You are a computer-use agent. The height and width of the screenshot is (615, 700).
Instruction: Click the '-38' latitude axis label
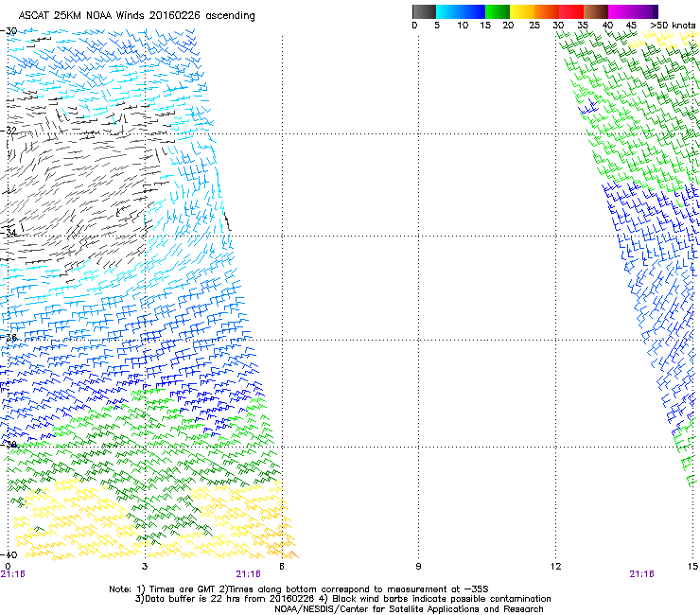pos(9,445)
